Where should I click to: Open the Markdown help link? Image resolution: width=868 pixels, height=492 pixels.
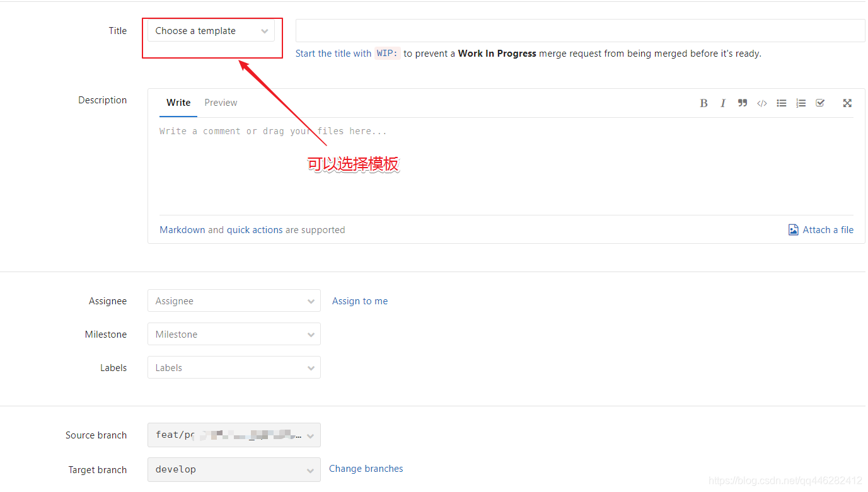[x=182, y=230]
